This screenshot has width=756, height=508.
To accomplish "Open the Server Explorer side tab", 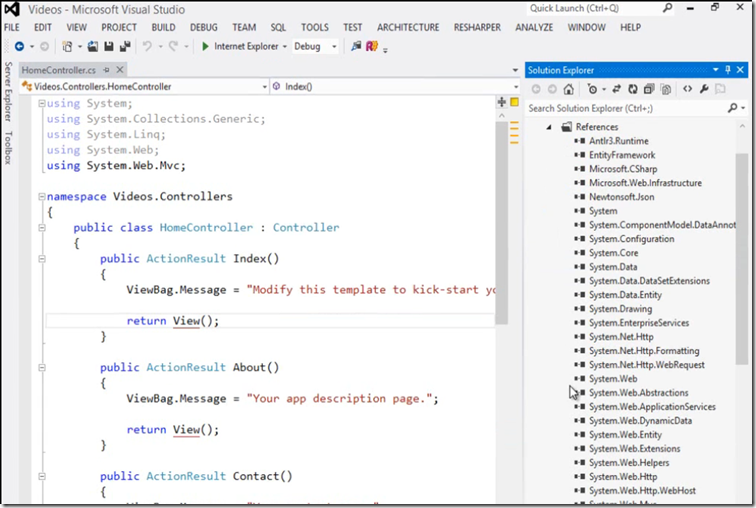I will point(8,91).
